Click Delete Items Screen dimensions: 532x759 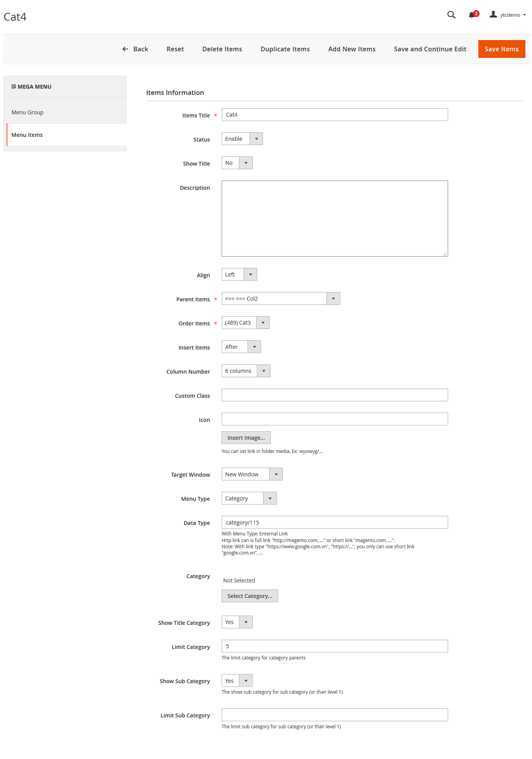coord(222,49)
